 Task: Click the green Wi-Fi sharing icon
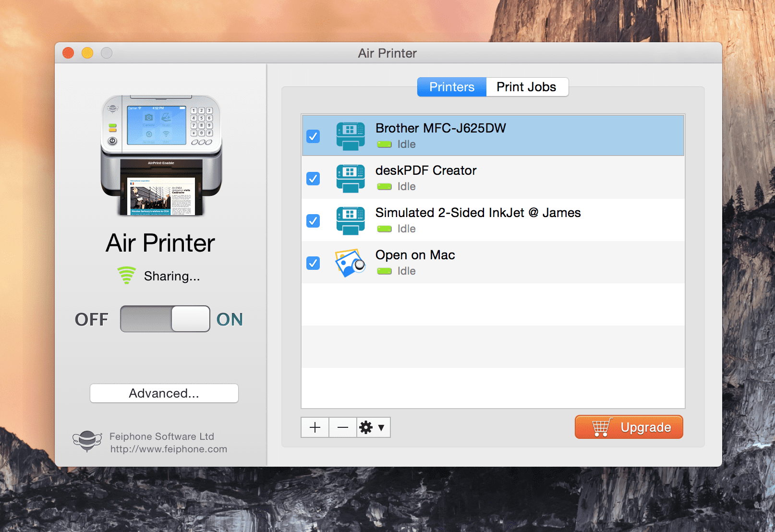click(x=127, y=276)
